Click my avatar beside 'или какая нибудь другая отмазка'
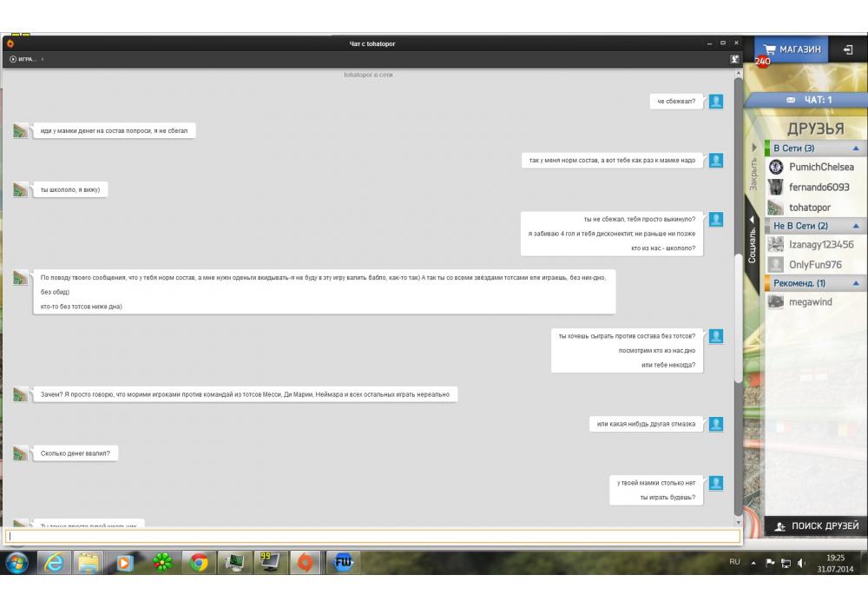The width and height of the screenshot is (868, 608). click(x=716, y=424)
